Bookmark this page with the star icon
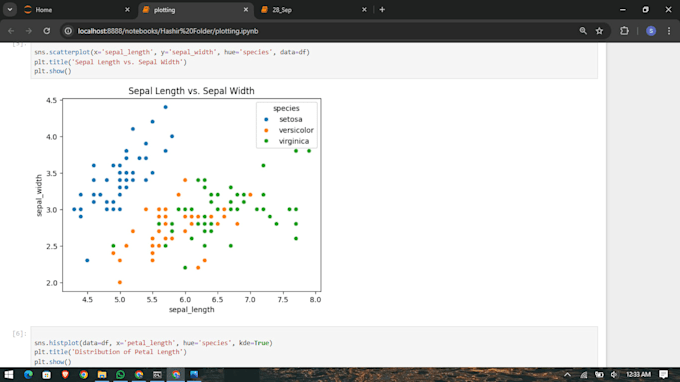This screenshot has height=382, width=680. click(599, 31)
